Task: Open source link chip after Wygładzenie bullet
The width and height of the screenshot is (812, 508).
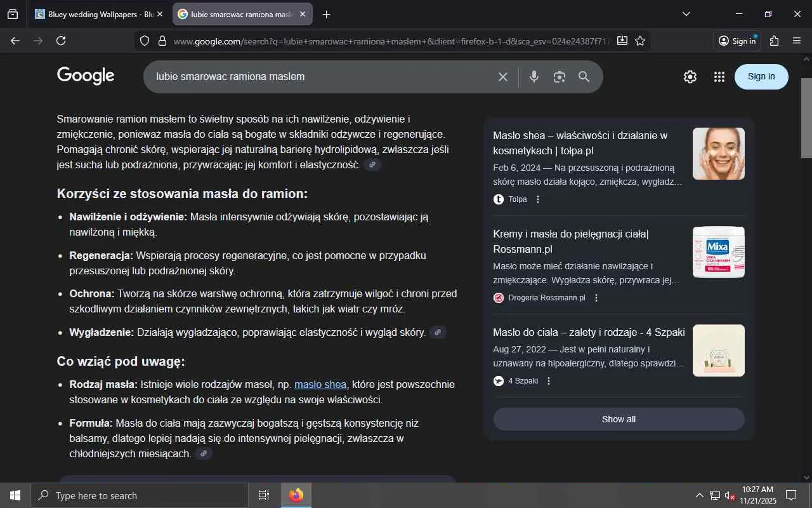Action: pyautogui.click(x=438, y=332)
